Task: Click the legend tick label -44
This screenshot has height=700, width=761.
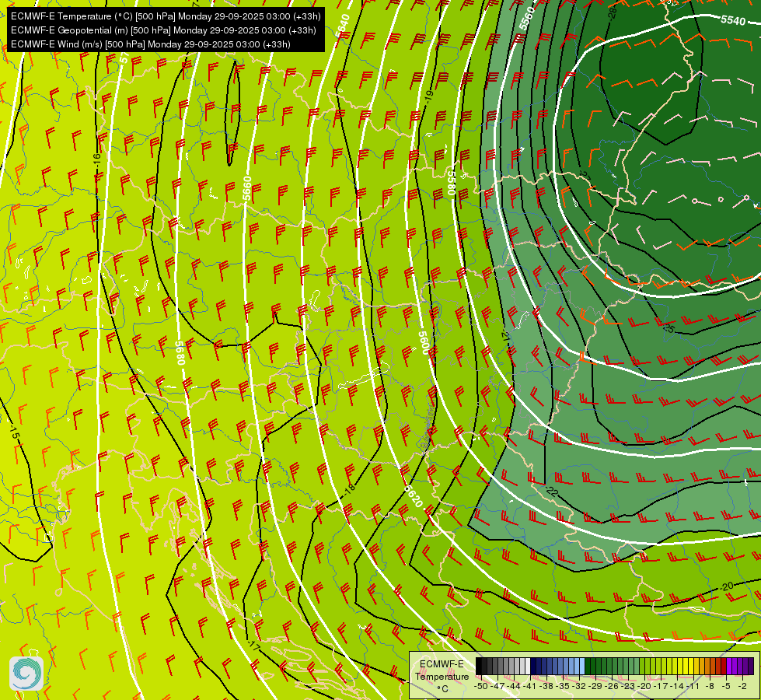Action: (x=514, y=686)
